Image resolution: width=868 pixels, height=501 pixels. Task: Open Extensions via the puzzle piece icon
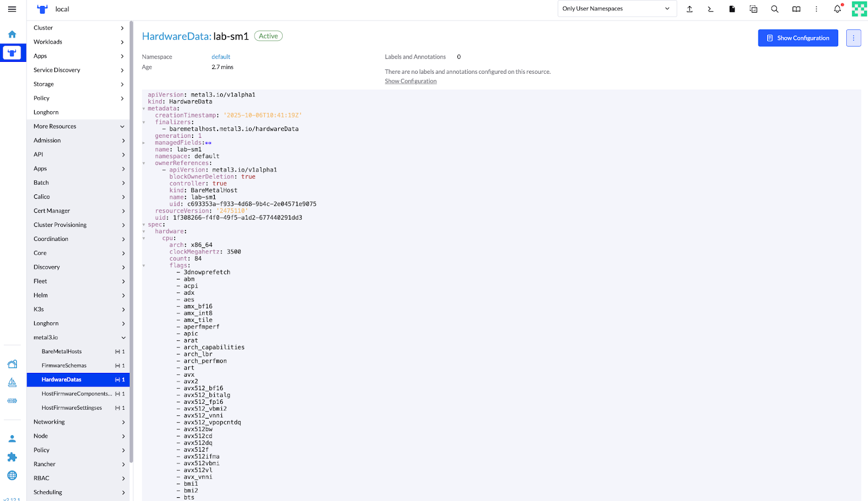12,457
